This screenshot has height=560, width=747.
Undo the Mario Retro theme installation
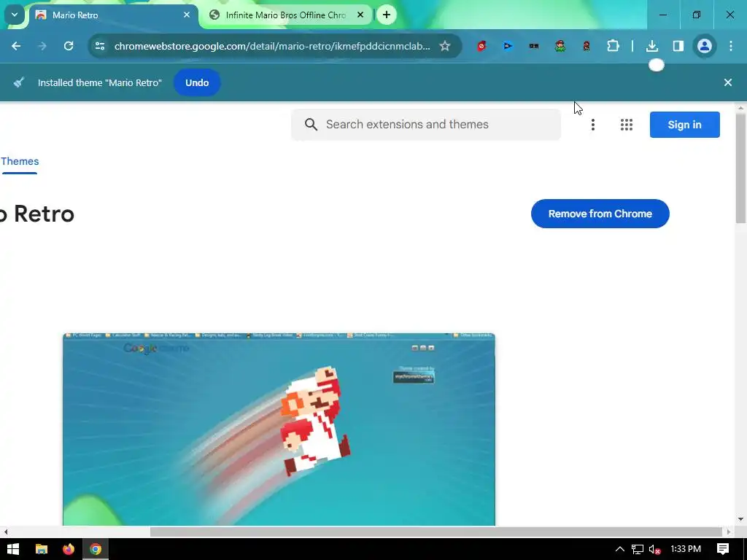pos(197,82)
